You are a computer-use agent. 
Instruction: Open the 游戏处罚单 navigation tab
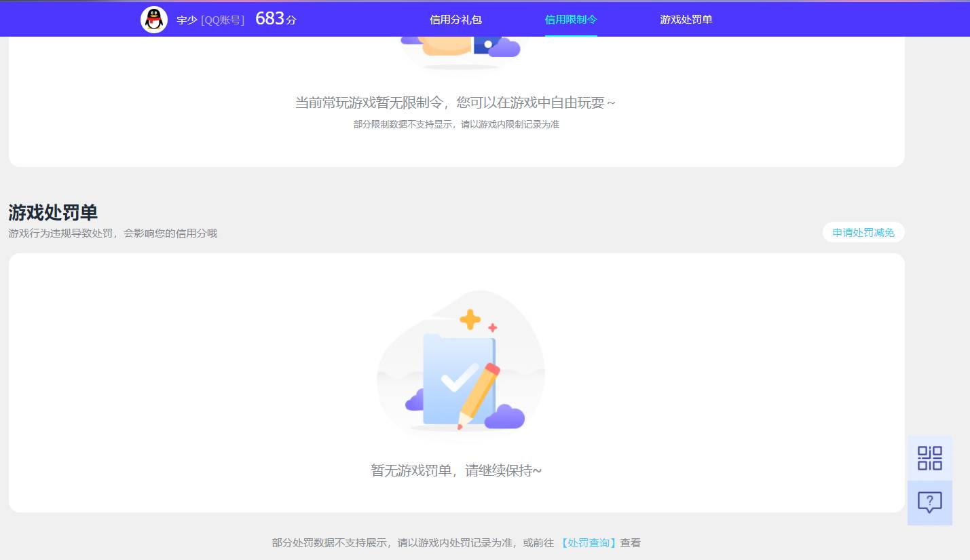pos(685,19)
